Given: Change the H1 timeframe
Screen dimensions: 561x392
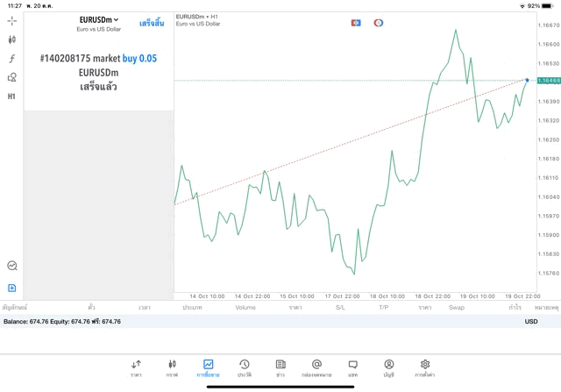Looking at the screenshot, I should coord(11,96).
